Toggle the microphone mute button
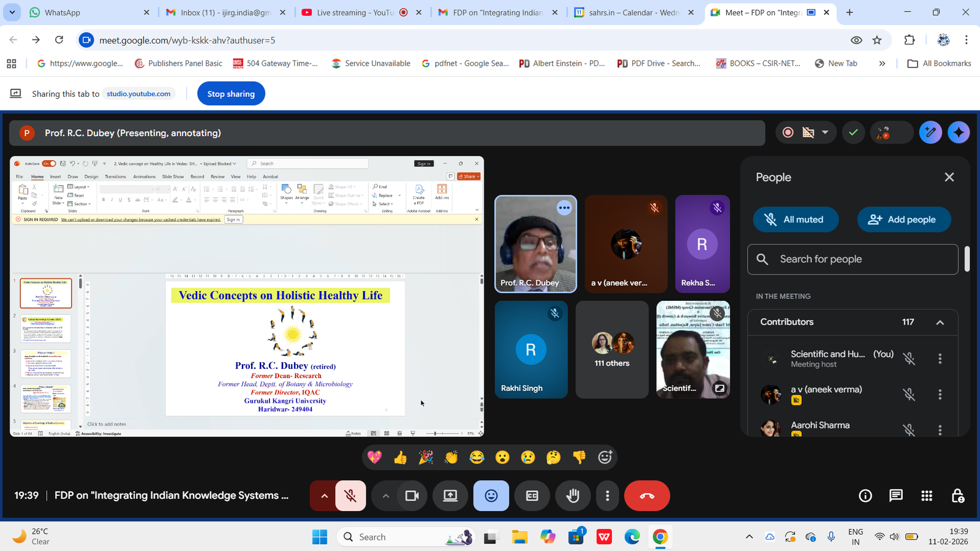Screen dimensions: 980x551 pos(350,496)
